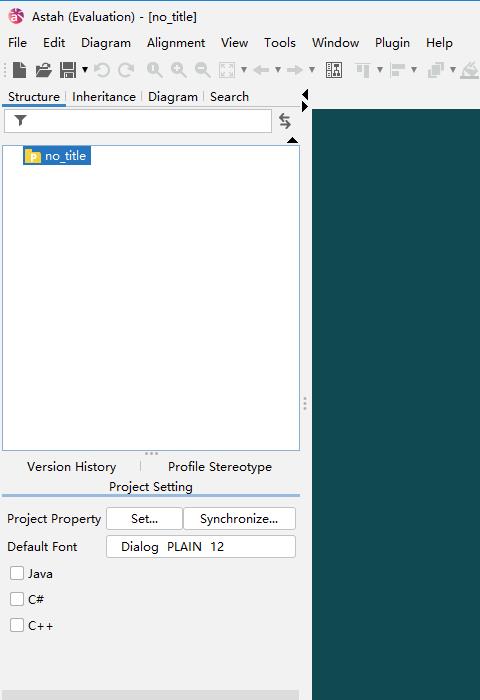Expand the dropdown beside the back arrow

click(278, 70)
